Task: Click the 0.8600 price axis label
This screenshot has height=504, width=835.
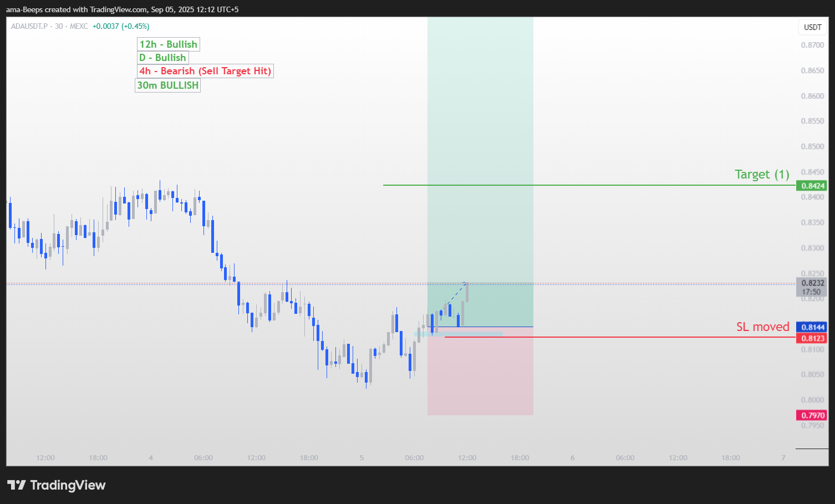Action: 812,96
